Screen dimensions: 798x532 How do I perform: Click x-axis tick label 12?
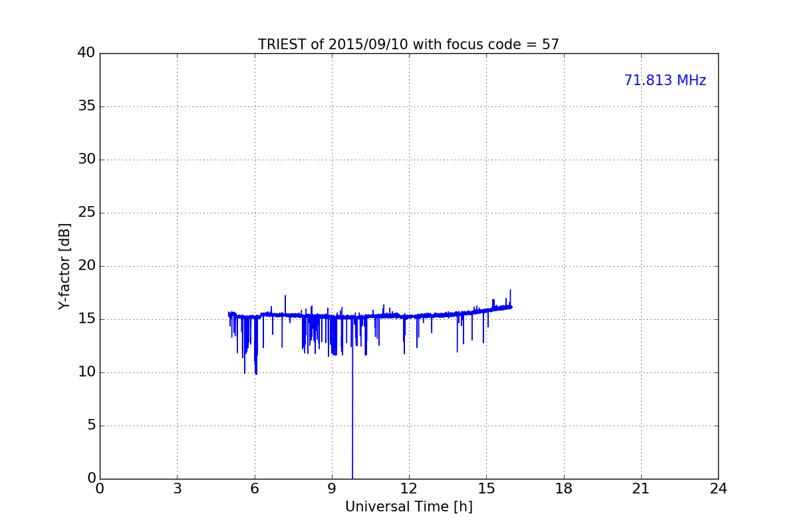pyautogui.click(x=409, y=489)
